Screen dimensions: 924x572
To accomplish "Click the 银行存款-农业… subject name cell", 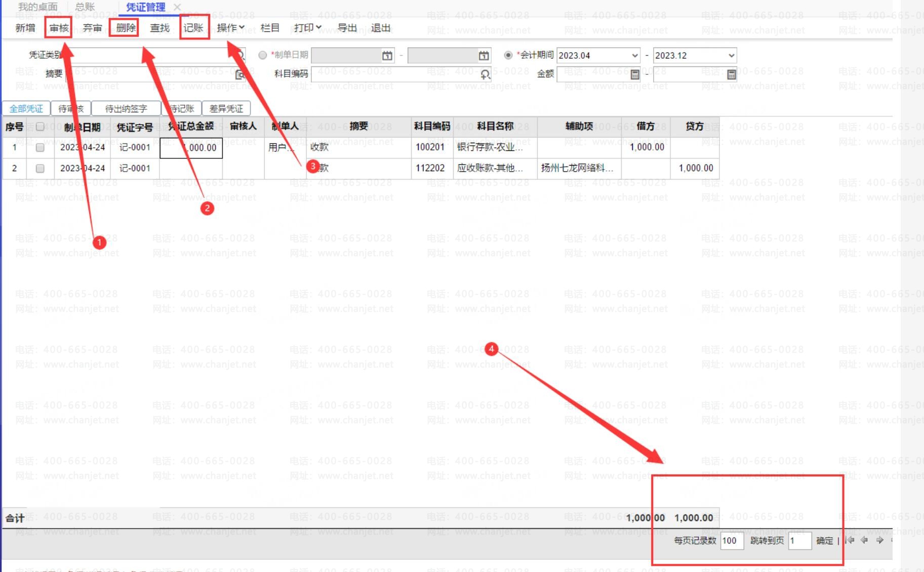I will click(495, 147).
